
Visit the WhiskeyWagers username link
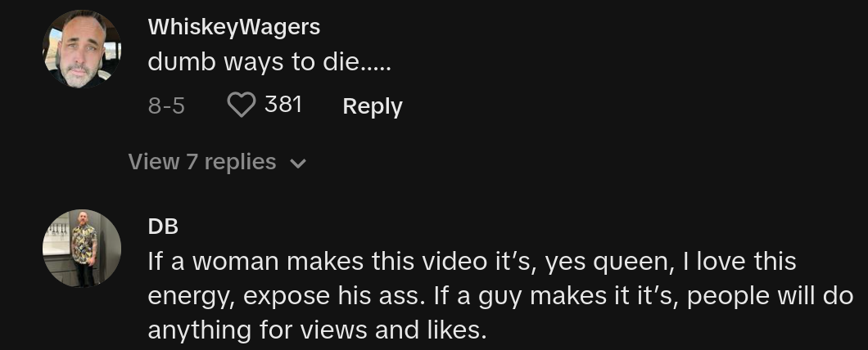click(x=233, y=27)
